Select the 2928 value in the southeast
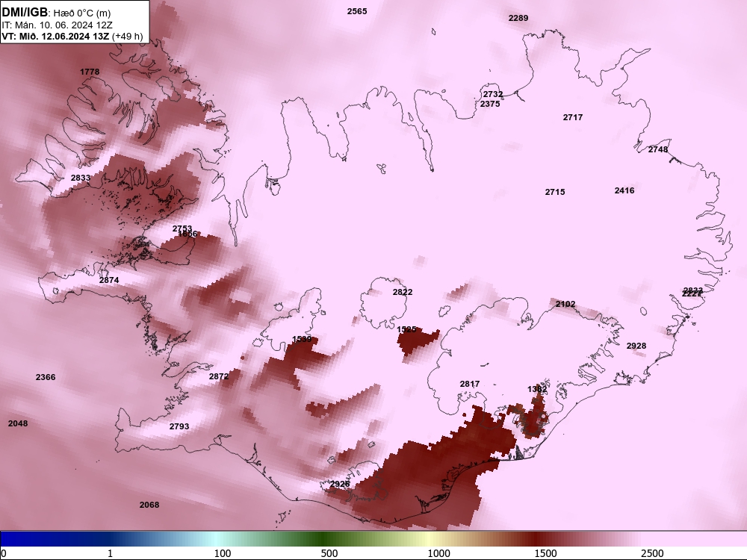Image resolution: width=747 pixels, height=560 pixels. 636,346
